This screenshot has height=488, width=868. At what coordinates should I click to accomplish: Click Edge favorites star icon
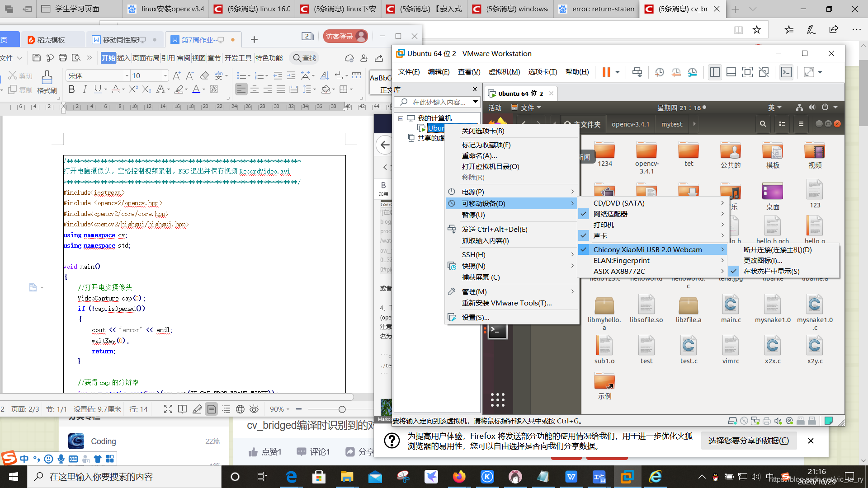[x=757, y=30]
